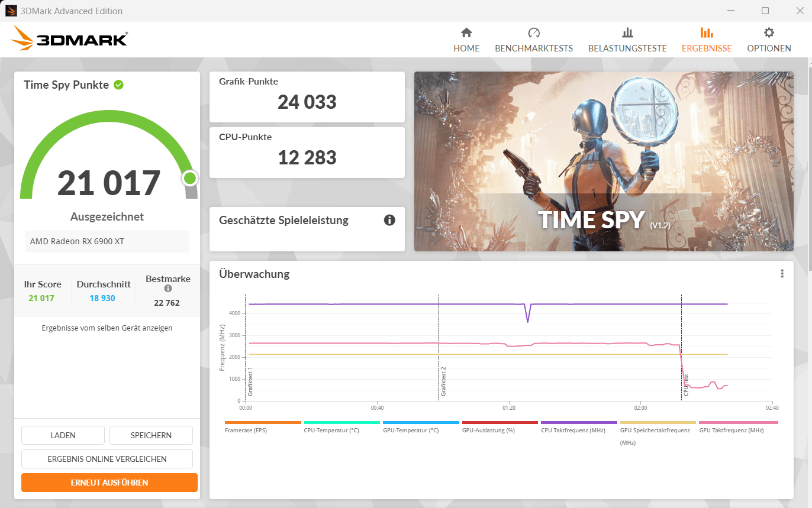The width and height of the screenshot is (812, 508).
Task: Select the Ergebnisse tab
Action: [x=707, y=40]
